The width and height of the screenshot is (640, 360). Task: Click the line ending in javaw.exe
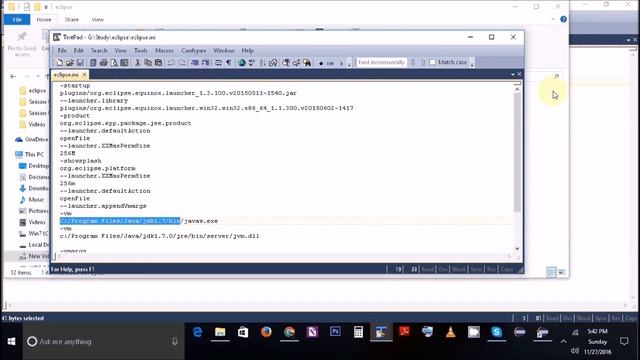pos(139,221)
